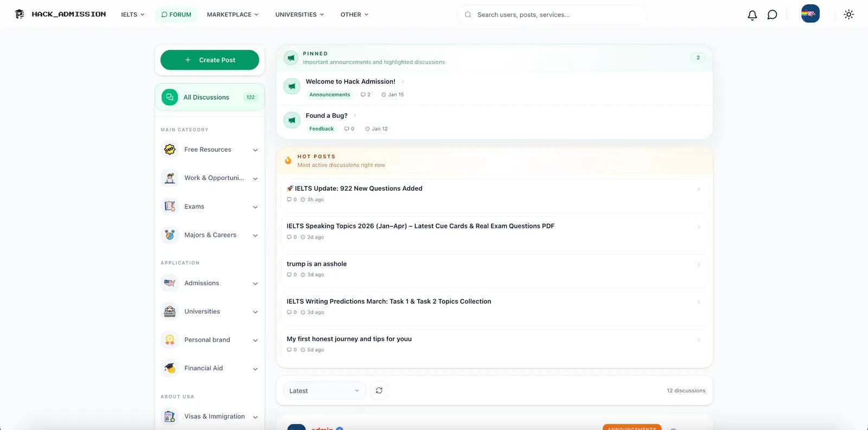Image resolution: width=868 pixels, height=430 pixels.
Task: Click the Admissions flag icon
Action: pos(170,283)
